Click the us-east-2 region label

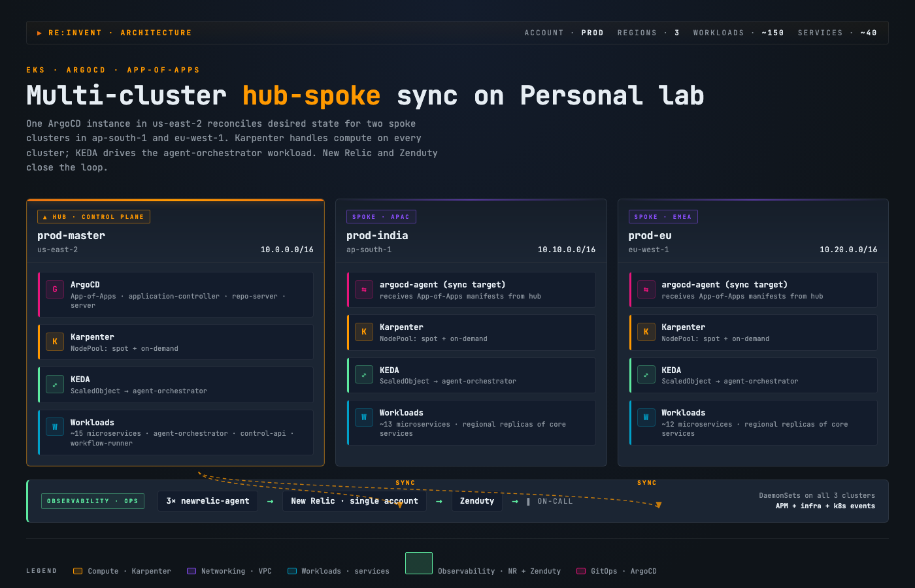58,250
